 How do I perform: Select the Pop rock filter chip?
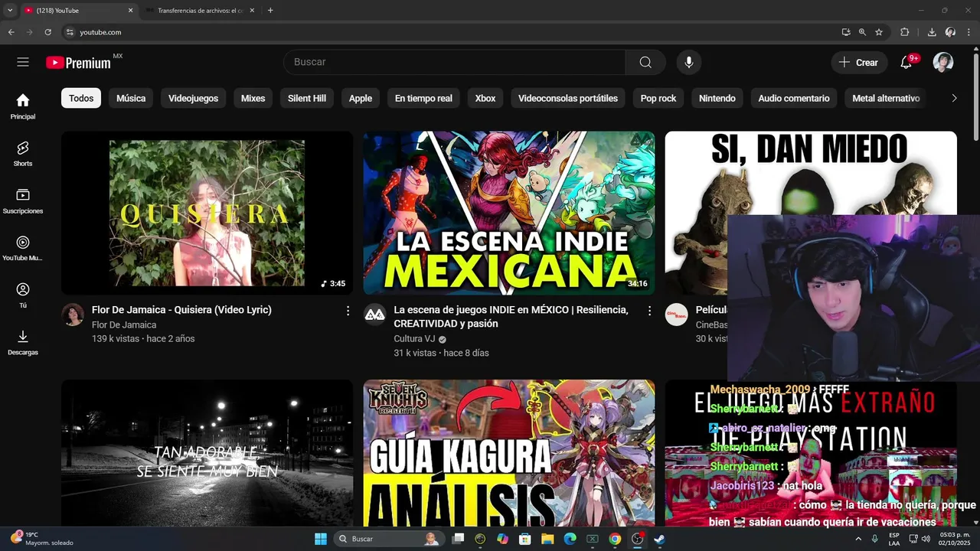pyautogui.click(x=658, y=98)
